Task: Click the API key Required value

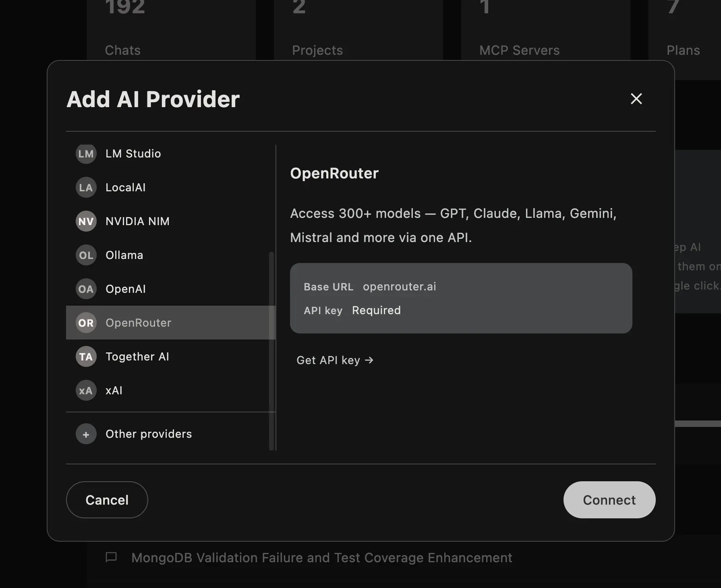Action: coord(376,311)
